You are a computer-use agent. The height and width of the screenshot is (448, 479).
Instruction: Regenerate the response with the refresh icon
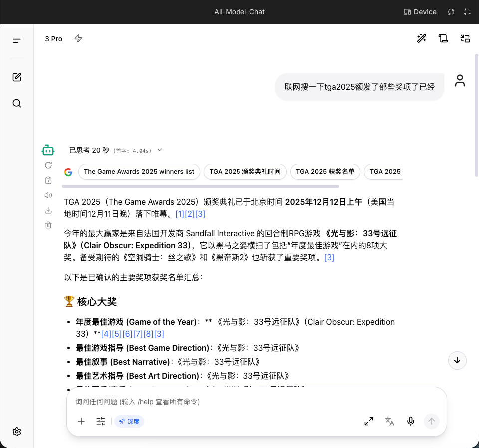(x=48, y=165)
